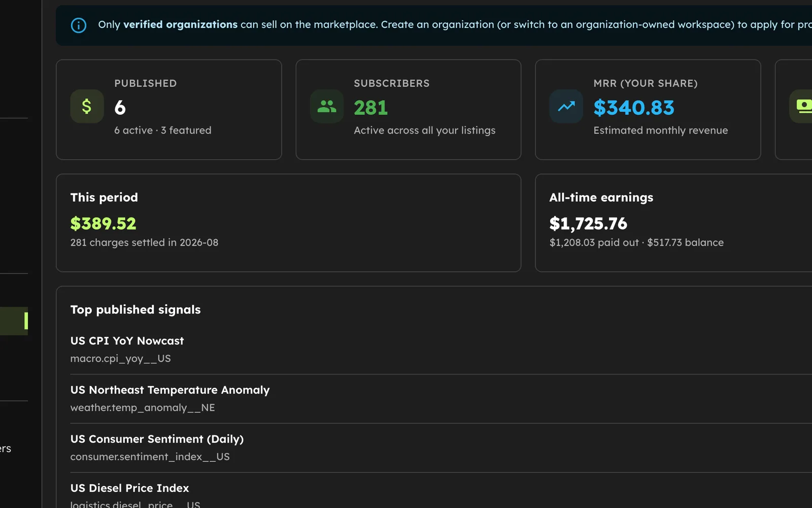Click the SUBSCRIBERS card label

[391, 83]
